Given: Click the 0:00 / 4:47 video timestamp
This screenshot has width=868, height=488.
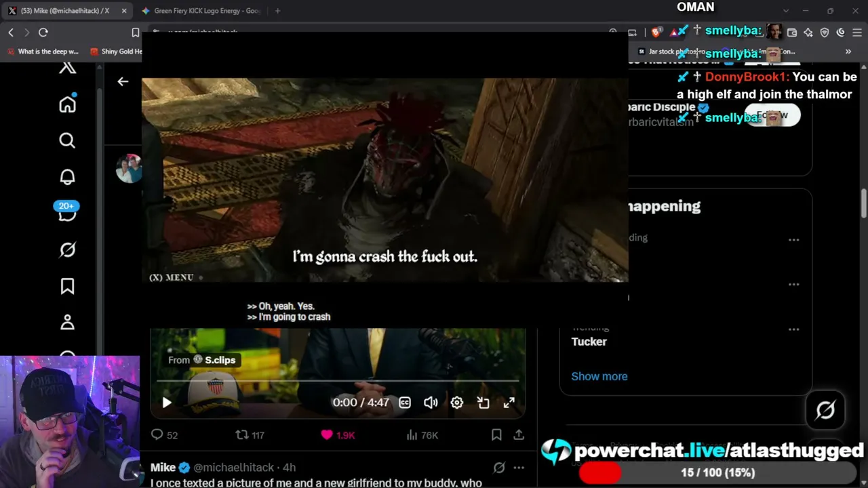Looking at the screenshot, I should [x=361, y=403].
